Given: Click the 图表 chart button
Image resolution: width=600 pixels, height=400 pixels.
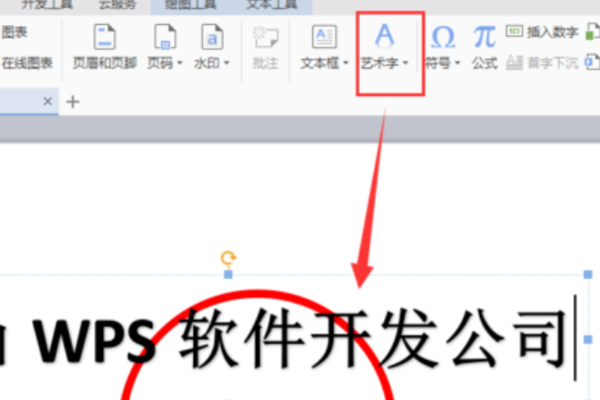Looking at the screenshot, I should tap(14, 32).
